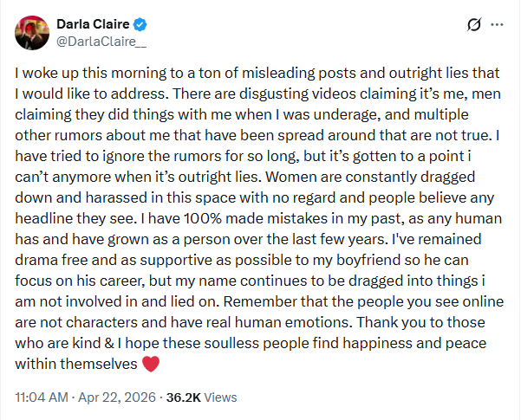Click the "100%" text in the post
Image resolution: width=521 pixels, height=420 pixels.
(202, 218)
